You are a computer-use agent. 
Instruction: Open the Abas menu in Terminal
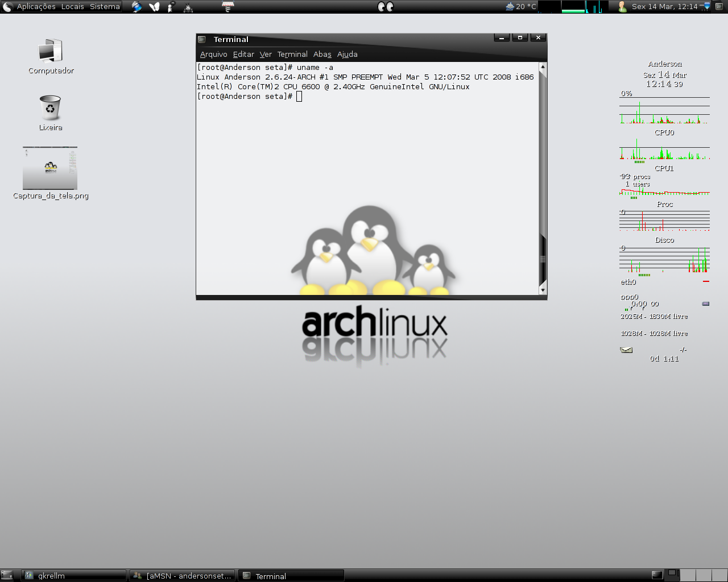pyautogui.click(x=322, y=55)
